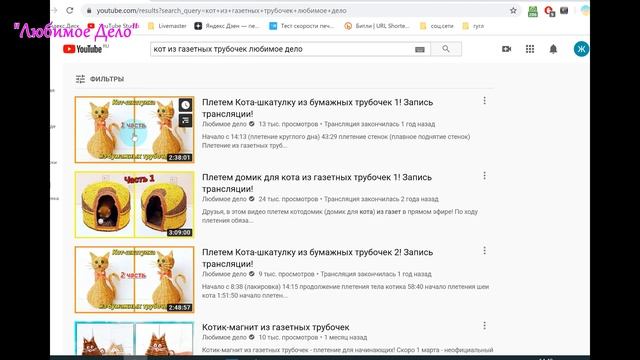Click the red extension icon in toolbar
Viewport: 640px width, 360px height.
coord(549,11)
